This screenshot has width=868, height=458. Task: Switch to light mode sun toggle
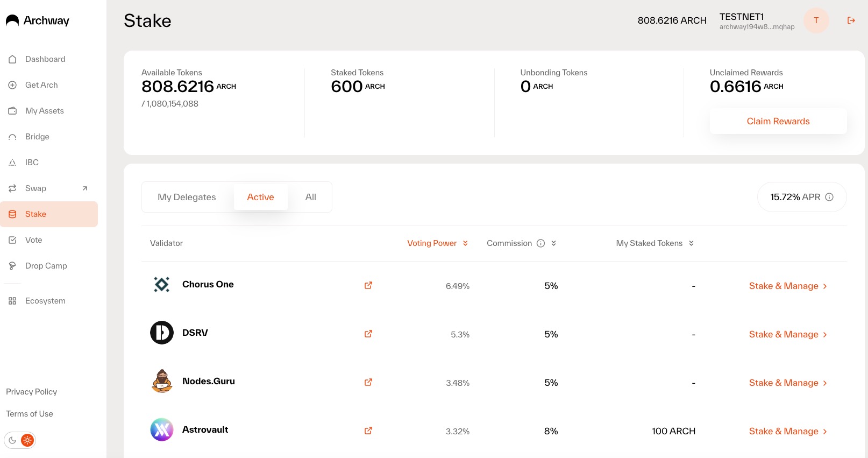27,440
